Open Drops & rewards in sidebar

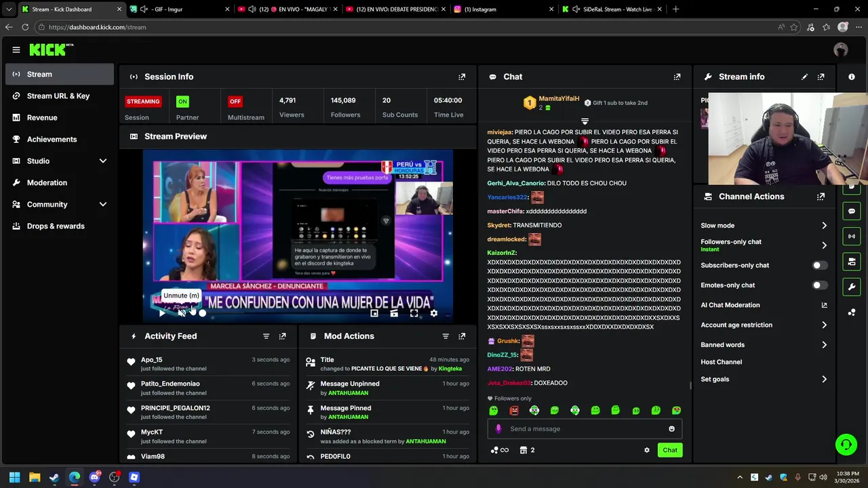[x=60, y=226]
